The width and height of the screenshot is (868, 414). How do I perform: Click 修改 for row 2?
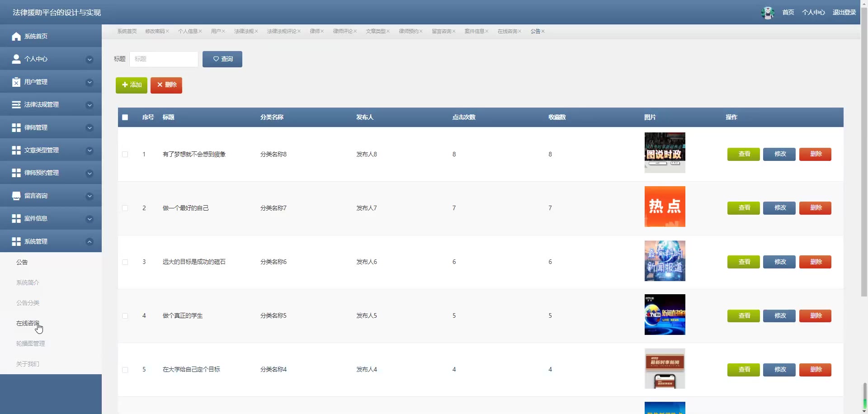click(779, 208)
